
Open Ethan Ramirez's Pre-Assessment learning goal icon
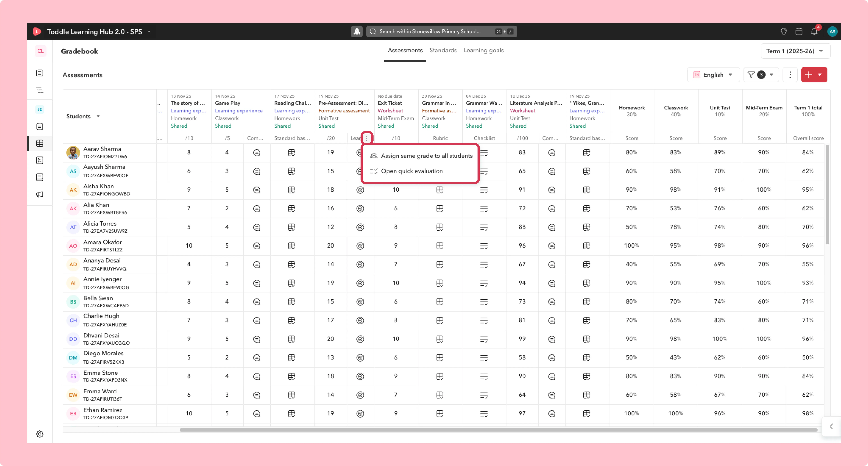tap(360, 413)
